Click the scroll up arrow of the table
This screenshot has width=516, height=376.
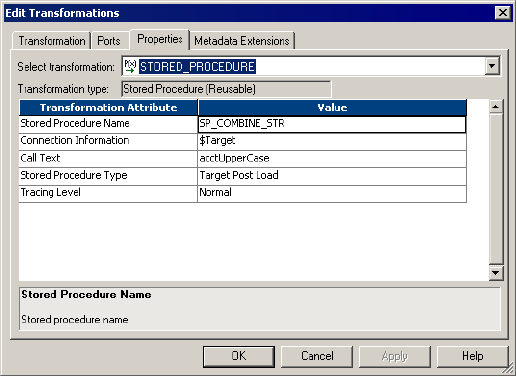(496, 107)
